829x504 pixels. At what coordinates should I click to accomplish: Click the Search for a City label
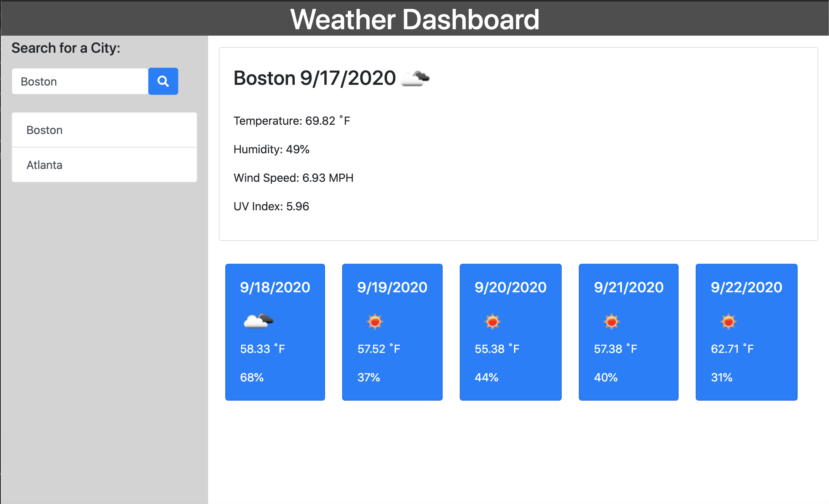(66, 48)
